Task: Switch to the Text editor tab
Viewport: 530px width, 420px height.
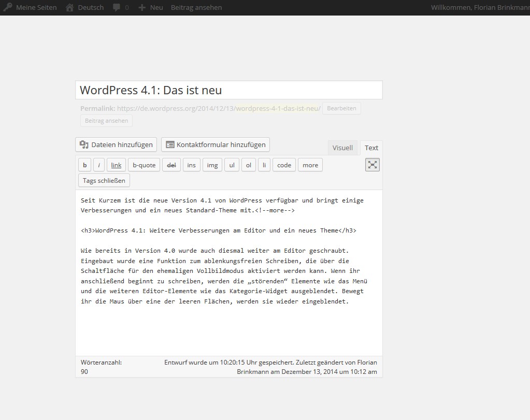Action: click(371, 148)
